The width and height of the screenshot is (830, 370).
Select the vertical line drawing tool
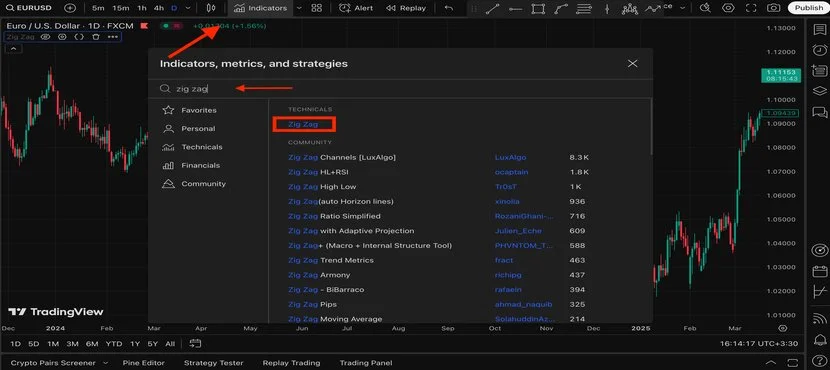tap(607, 8)
